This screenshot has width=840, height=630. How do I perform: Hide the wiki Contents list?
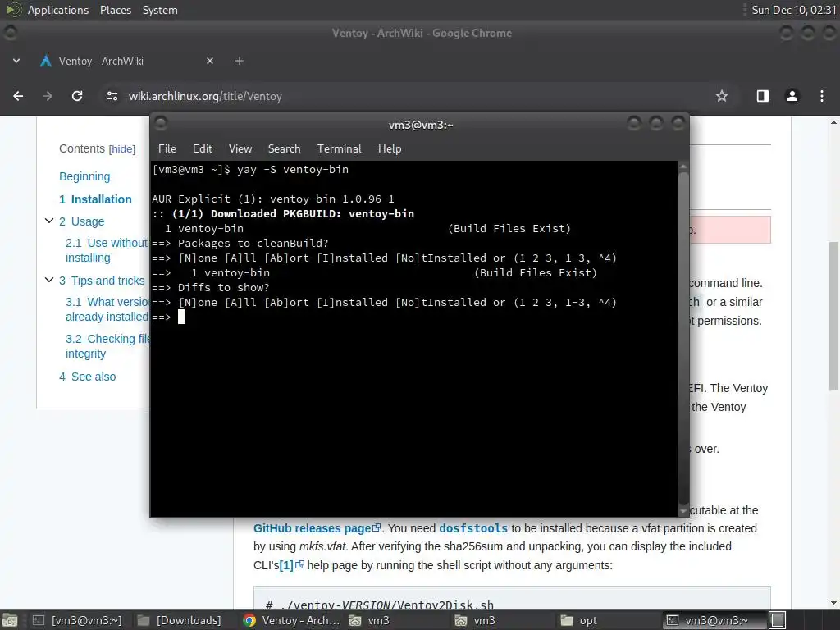(122, 149)
